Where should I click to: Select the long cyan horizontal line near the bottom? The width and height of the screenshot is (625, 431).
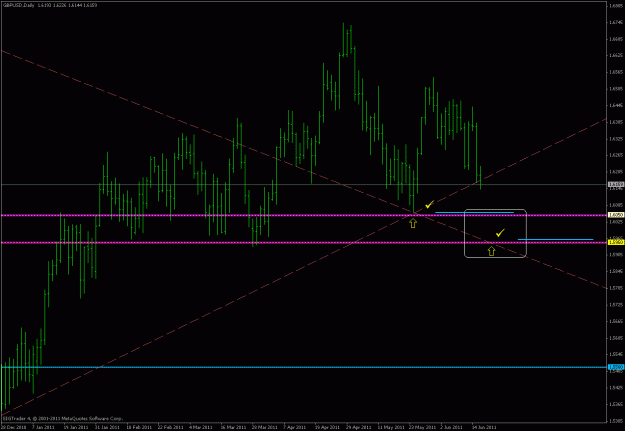pyautogui.click(x=303, y=367)
